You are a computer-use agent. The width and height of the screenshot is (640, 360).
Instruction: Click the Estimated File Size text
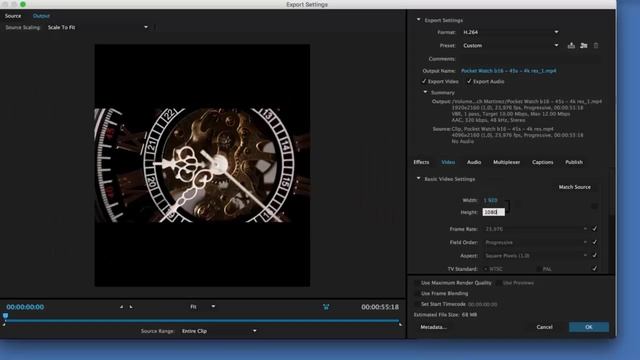pos(445,315)
